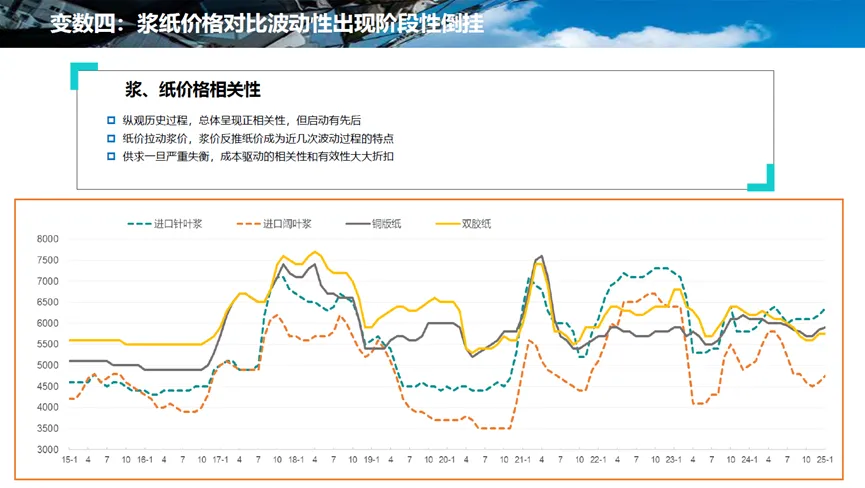
Task: Click the slide title 变数四：浆纸价格对比波动性出现阶段性倒挂
Action: pyautogui.click(x=267, y=24)
